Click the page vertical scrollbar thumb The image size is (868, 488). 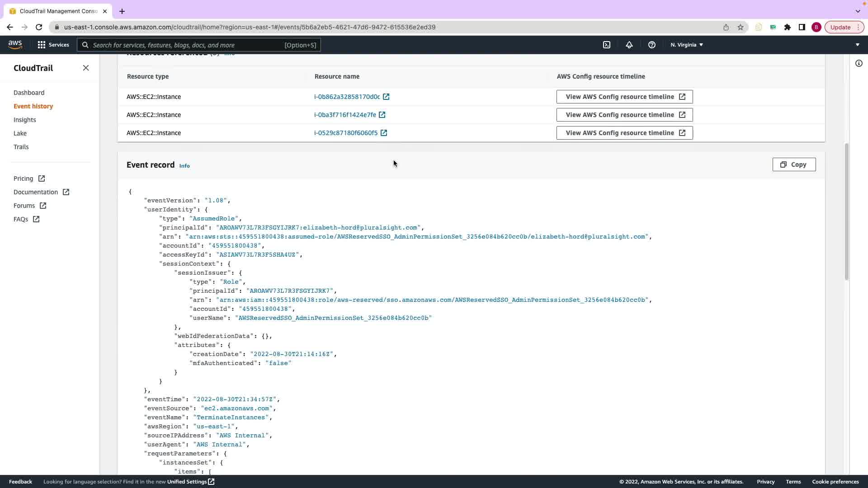[x=846, y=211]
